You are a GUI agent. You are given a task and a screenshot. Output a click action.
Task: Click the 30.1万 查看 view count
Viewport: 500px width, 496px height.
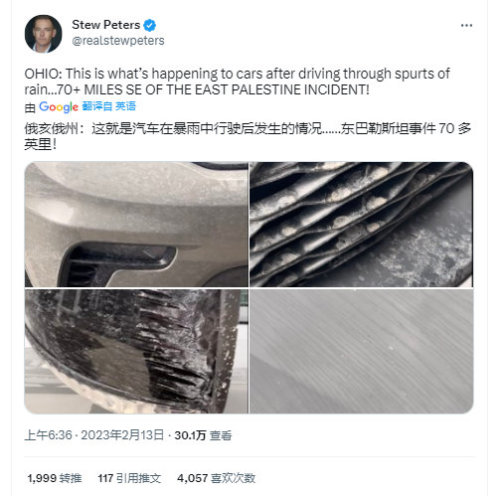(x=203, y=435)
